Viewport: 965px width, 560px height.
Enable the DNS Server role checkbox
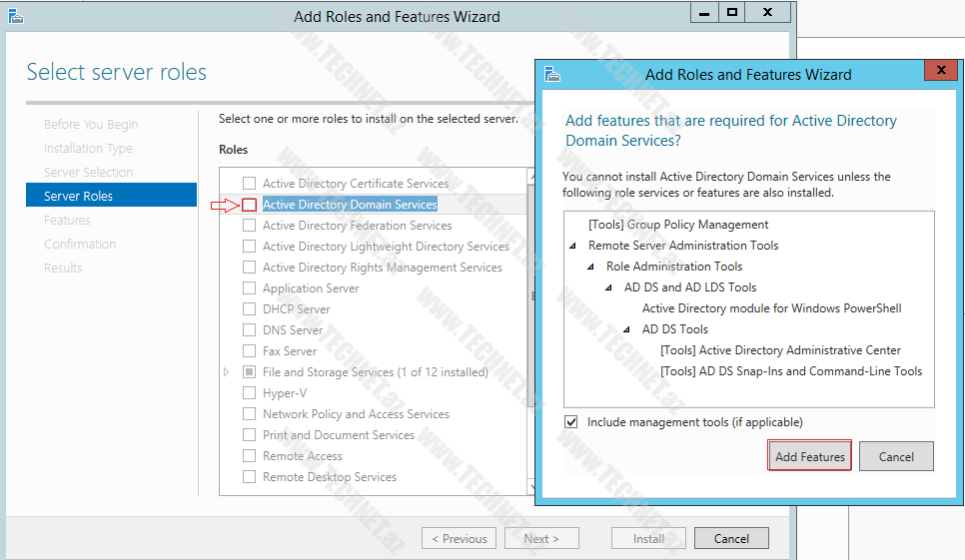(x=250, y=330)
